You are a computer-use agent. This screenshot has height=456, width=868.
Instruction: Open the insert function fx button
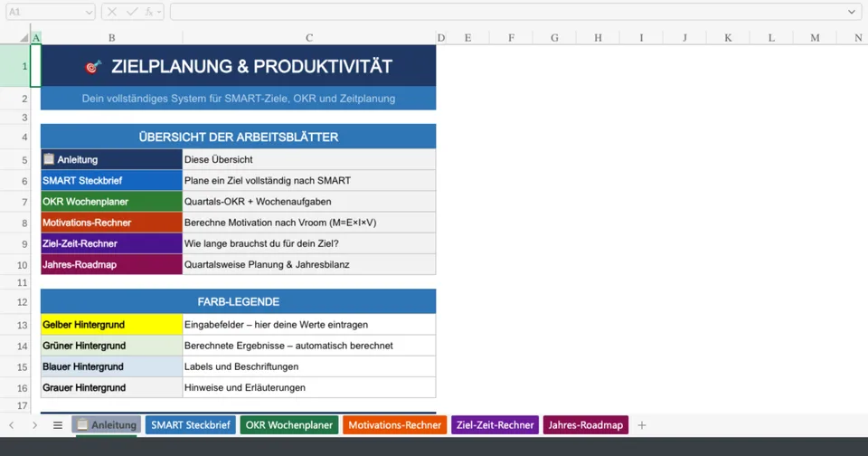(x=148, y=12)
